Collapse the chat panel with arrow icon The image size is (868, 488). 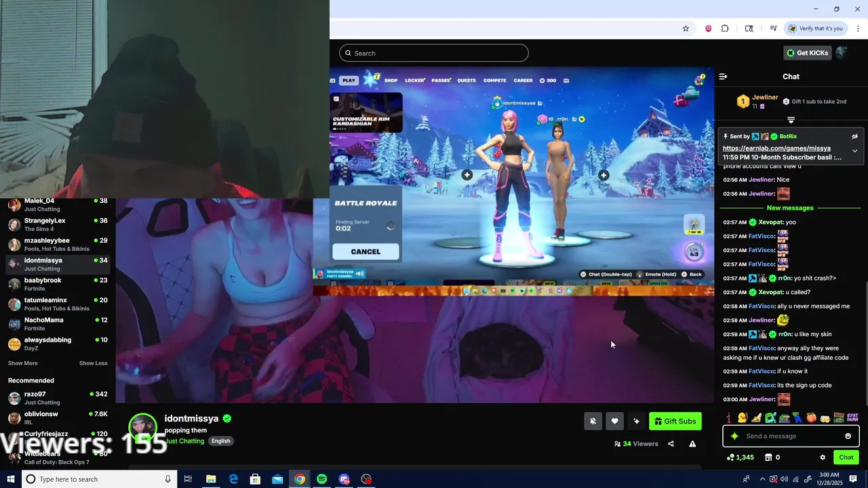(x=723, y=77)
